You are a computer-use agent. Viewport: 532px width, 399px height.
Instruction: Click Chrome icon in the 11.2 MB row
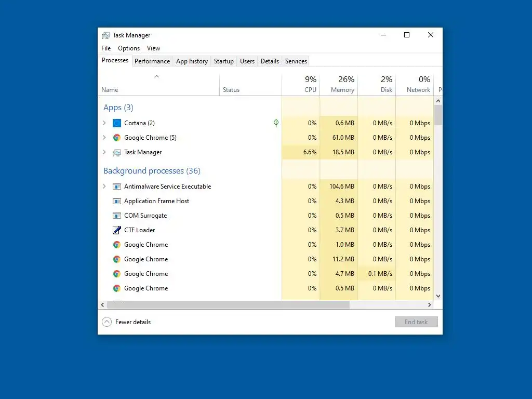[x=117, y=259]
